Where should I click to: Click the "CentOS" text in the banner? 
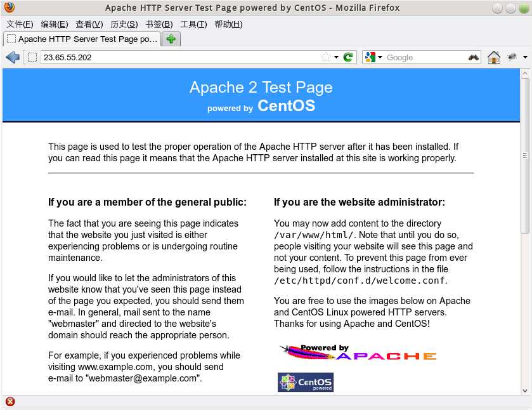(287, 105)
